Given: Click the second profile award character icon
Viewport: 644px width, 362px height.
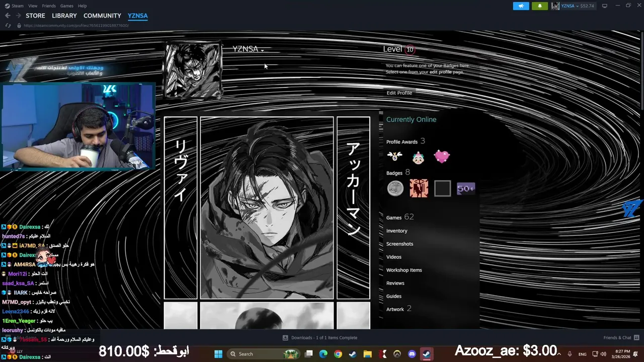Looking at the screenshot, I should tap(418, 157).
